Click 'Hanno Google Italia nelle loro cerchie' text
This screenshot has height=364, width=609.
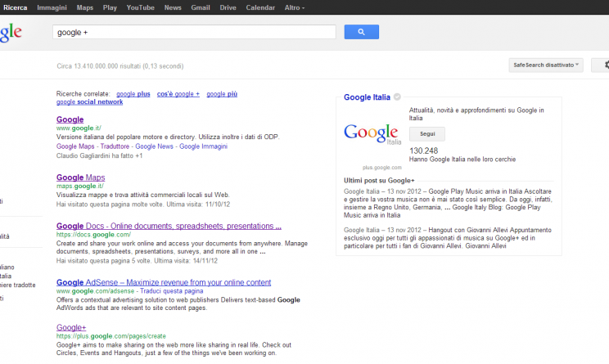(462, 160)
